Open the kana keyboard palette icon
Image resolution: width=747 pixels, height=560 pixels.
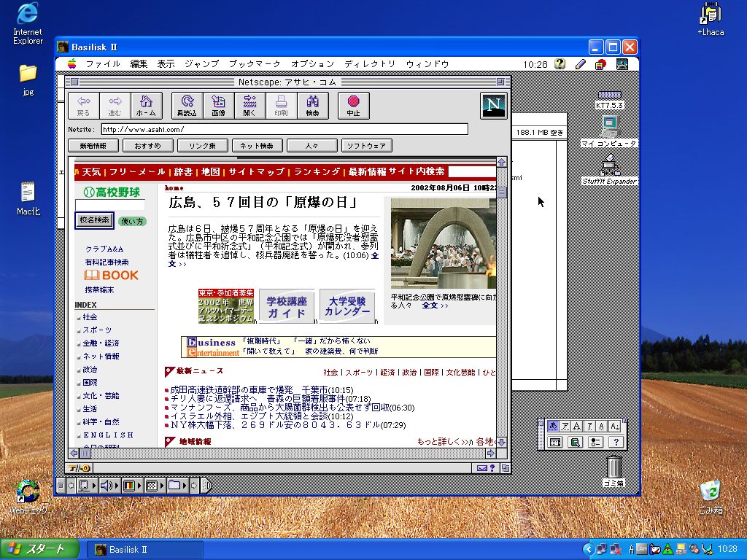pos(554,443)
